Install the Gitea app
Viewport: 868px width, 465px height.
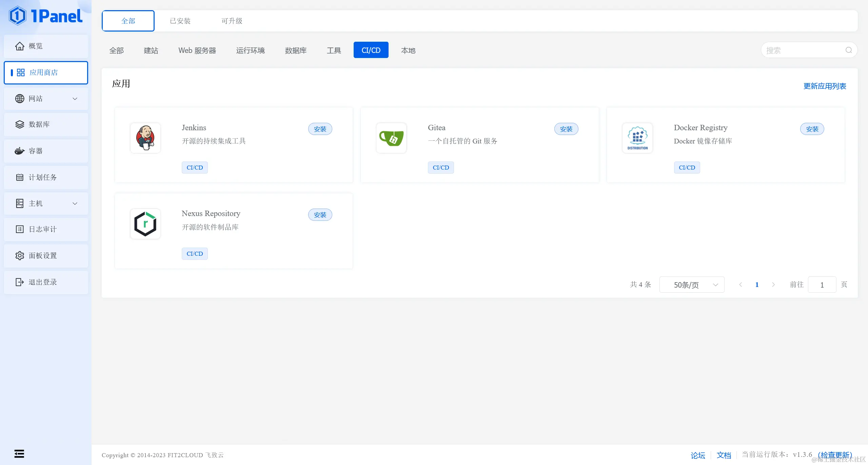coord(566,129)
